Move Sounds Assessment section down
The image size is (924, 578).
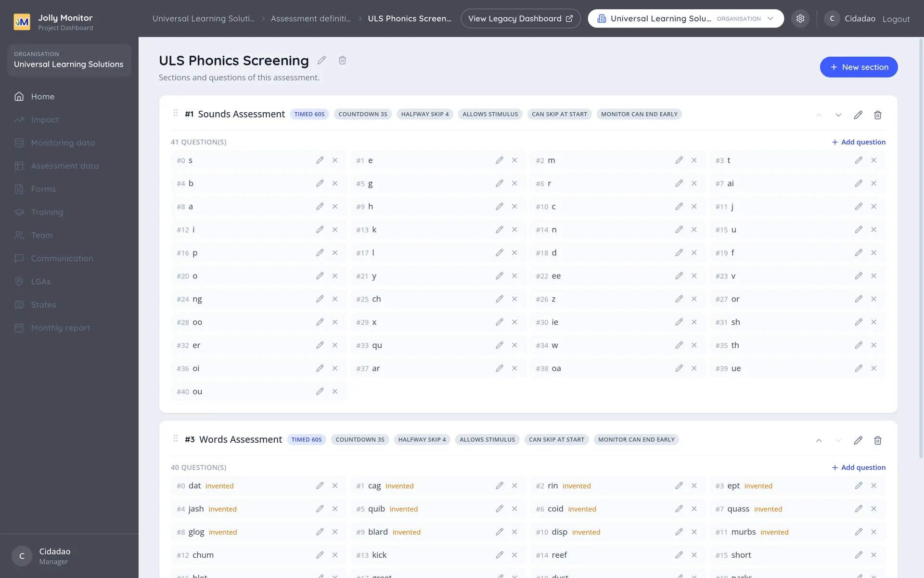838,115
